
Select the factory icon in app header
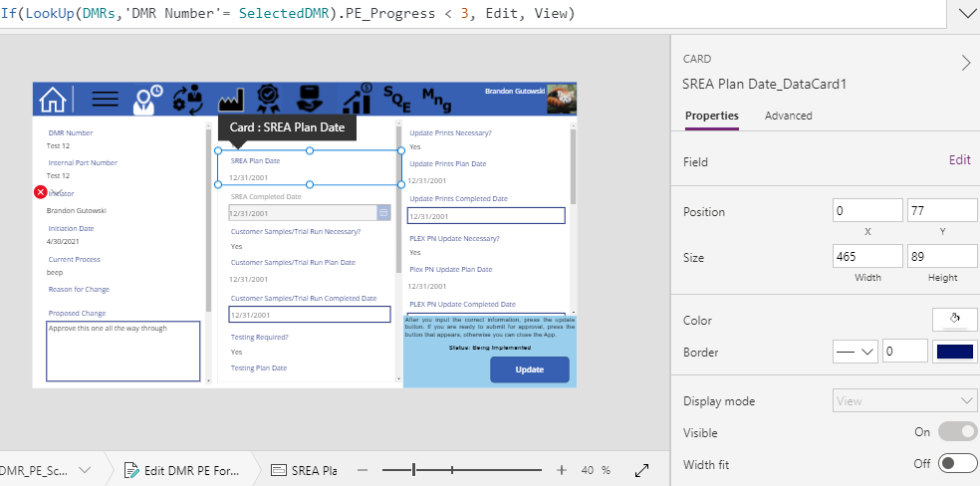click(x=231, y=100)
